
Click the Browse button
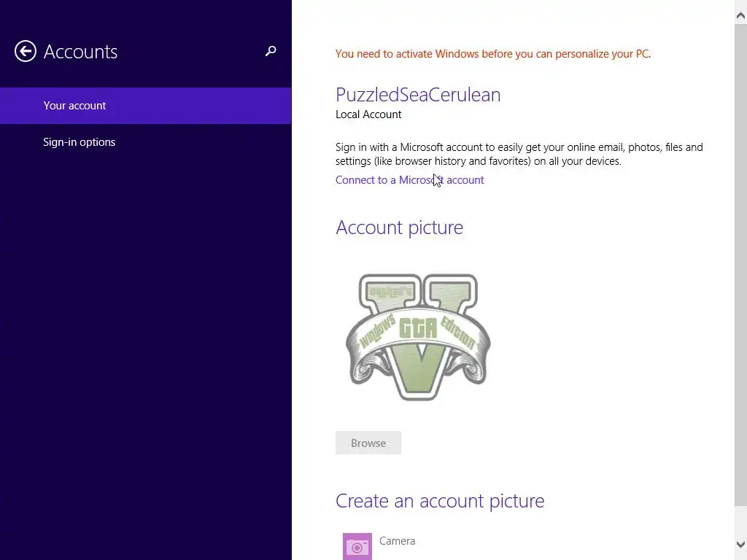368,443
